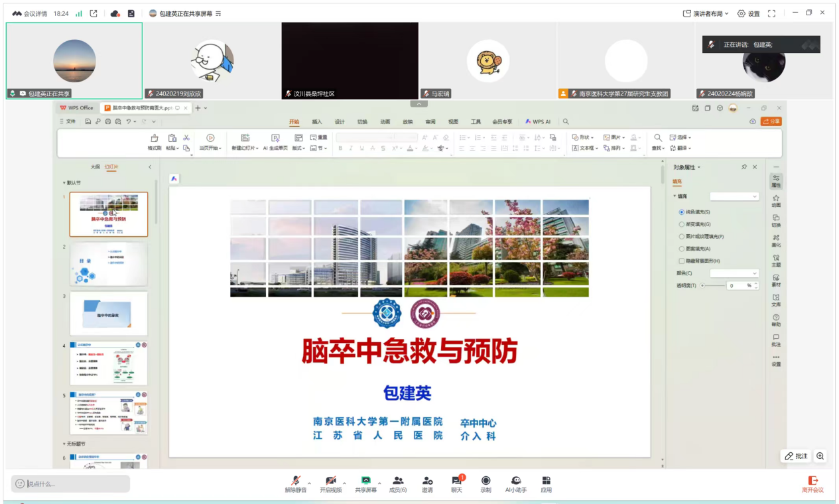Select 纯色填充 radio option
Screen dimensions: 839x504
click(682, 212)
